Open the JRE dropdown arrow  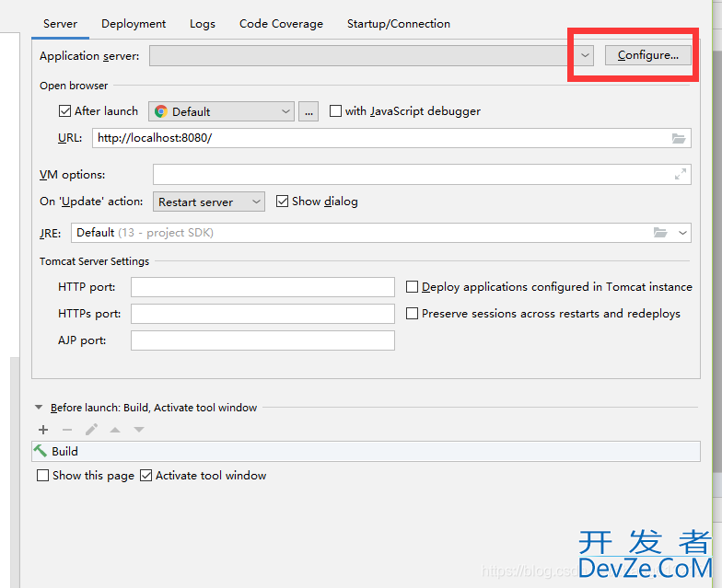point(683,233)
